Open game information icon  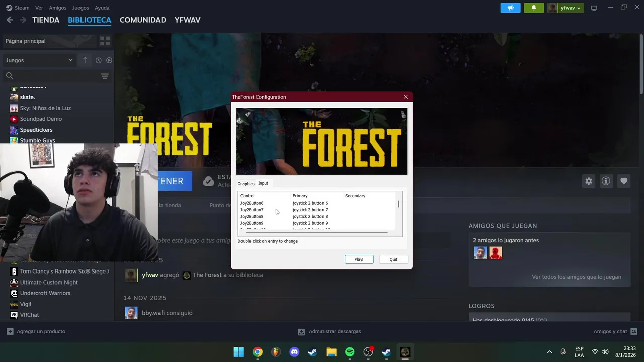tap(606, 181)
